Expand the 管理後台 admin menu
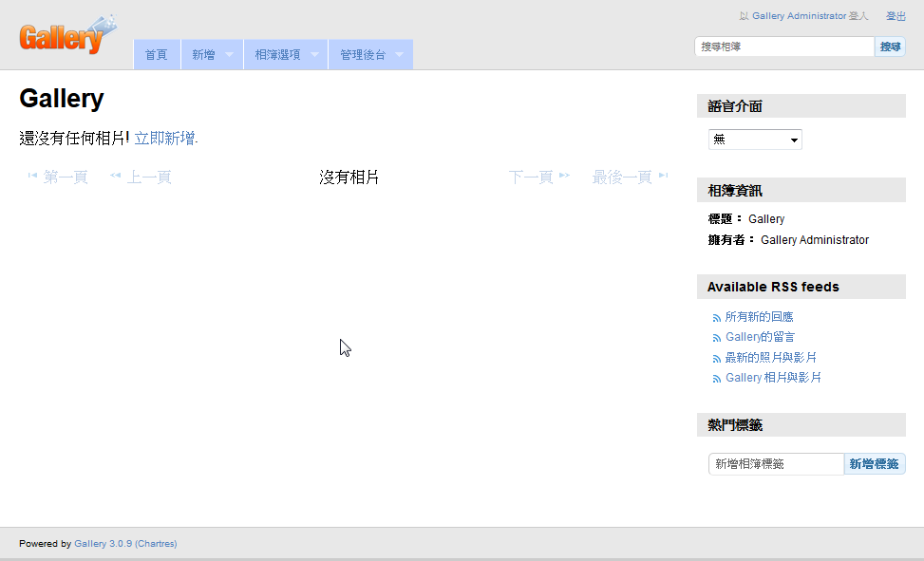 tap(370, 55)
